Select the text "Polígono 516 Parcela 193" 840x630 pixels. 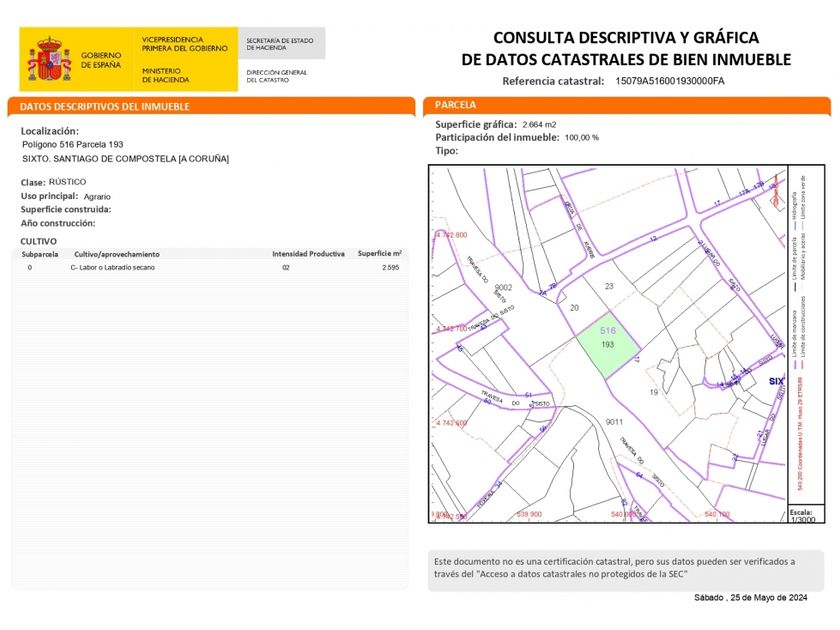pos(72,145)
